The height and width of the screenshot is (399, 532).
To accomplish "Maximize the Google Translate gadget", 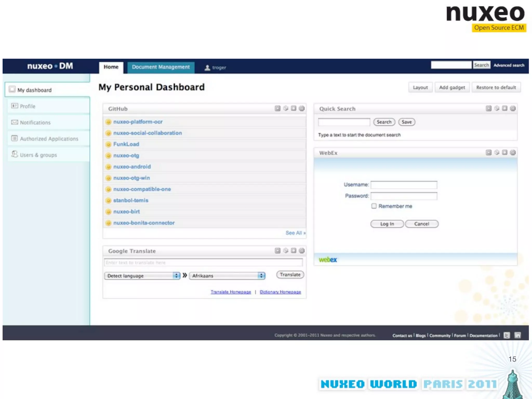I will pos(294,250).
